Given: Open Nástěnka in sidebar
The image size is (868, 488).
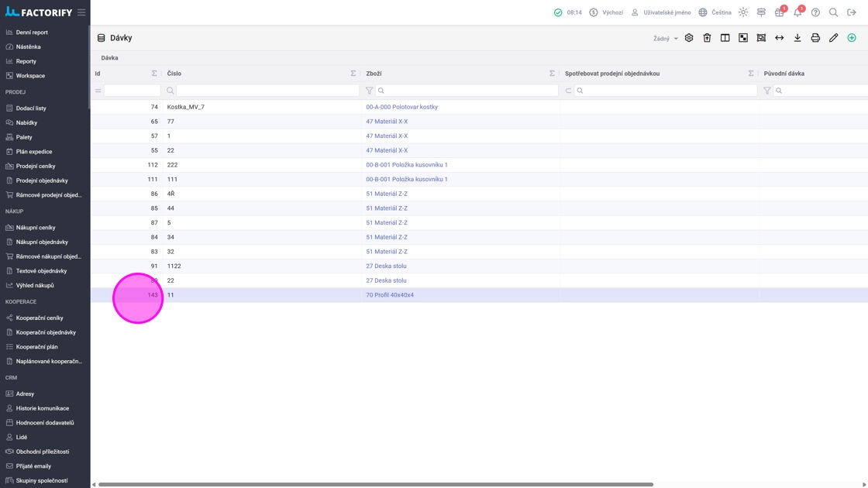Looking at the screenshot, I should [x=28, y=46].
